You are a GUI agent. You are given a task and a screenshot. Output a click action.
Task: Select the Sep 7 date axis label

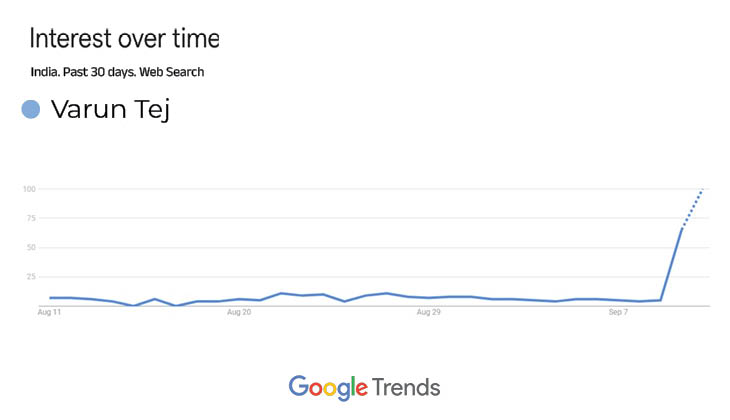618,312
